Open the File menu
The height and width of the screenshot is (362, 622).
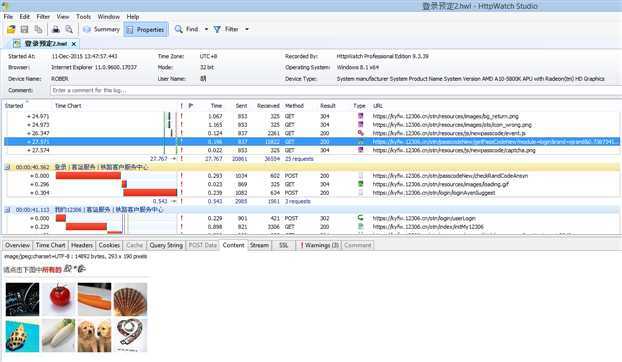(8, 17)
